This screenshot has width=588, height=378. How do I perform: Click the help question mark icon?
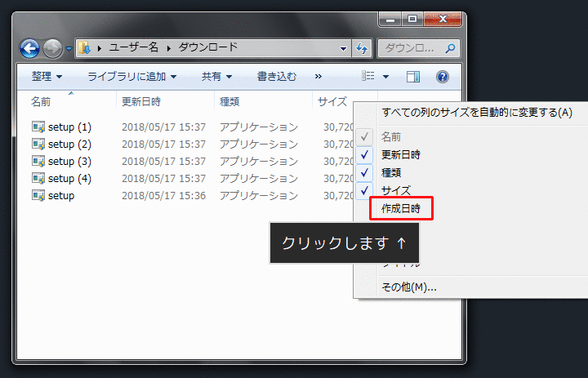[443, 77]
